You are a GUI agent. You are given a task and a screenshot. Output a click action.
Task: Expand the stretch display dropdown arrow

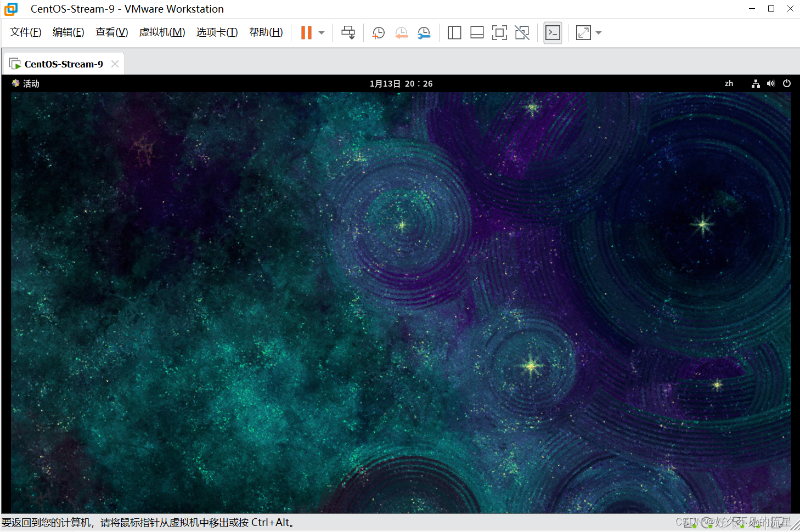point(599,33)
